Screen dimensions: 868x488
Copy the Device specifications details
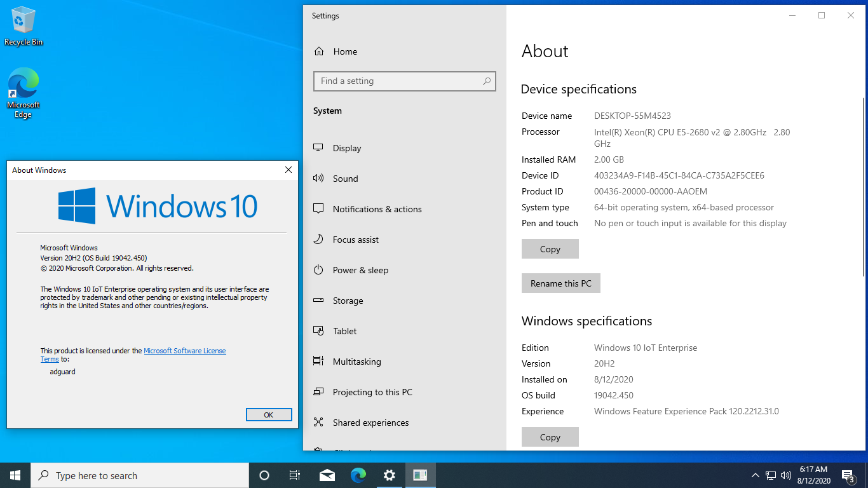(x=550, y=249)
